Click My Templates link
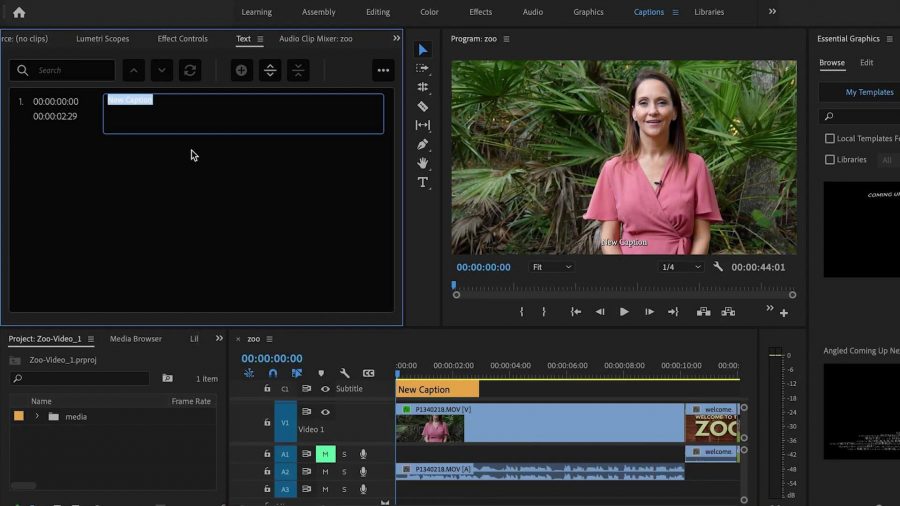 [x=869, y=92]
